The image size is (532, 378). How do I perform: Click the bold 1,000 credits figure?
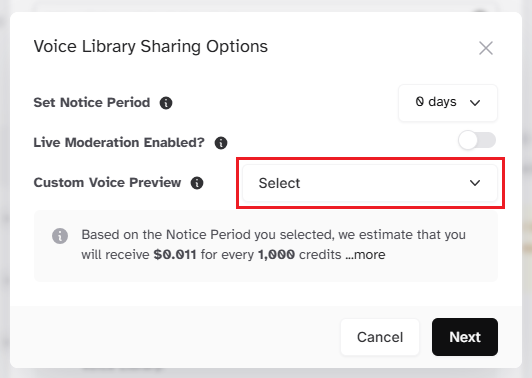click(277, 254)
